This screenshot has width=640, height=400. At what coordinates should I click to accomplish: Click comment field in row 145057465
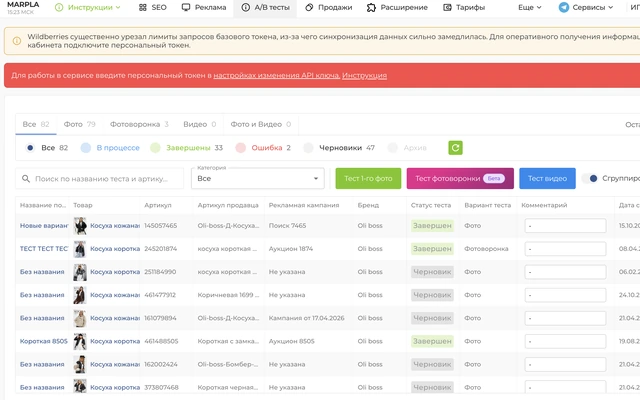(565, 226)
